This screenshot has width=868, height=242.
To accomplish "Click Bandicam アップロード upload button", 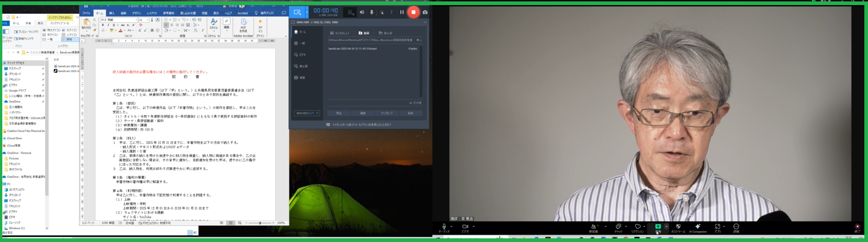I will click(387, 113).
